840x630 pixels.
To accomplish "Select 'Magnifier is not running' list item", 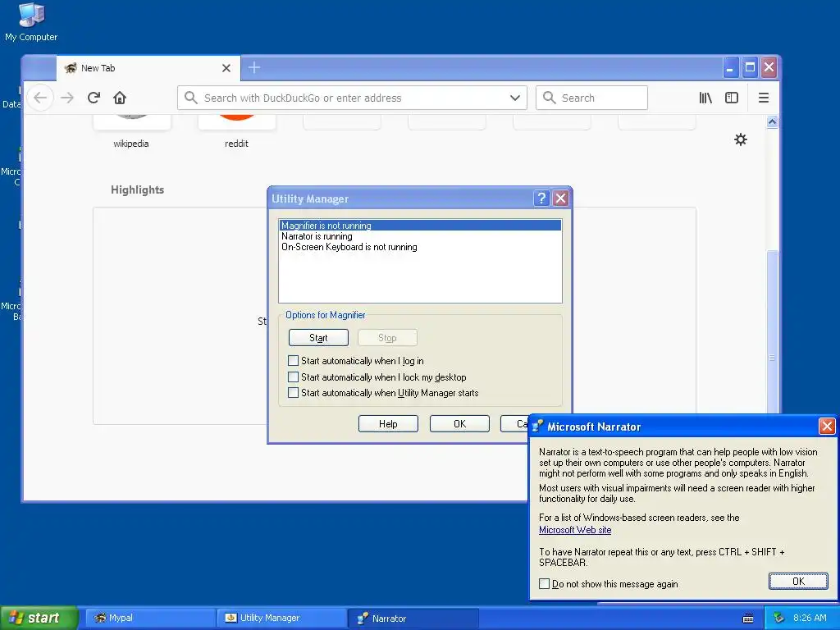I will point(421,226).
